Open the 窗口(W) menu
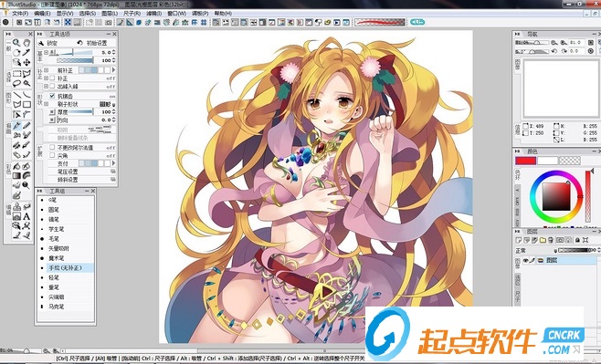Image resolution: width=601 pixels, height=364 pixels. coord(176,14)
